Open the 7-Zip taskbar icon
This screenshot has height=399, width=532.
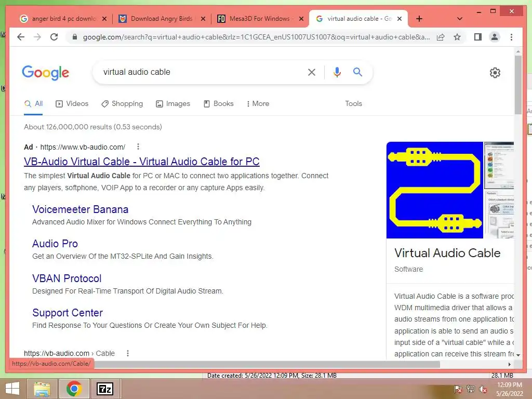(x=104, y=389)
